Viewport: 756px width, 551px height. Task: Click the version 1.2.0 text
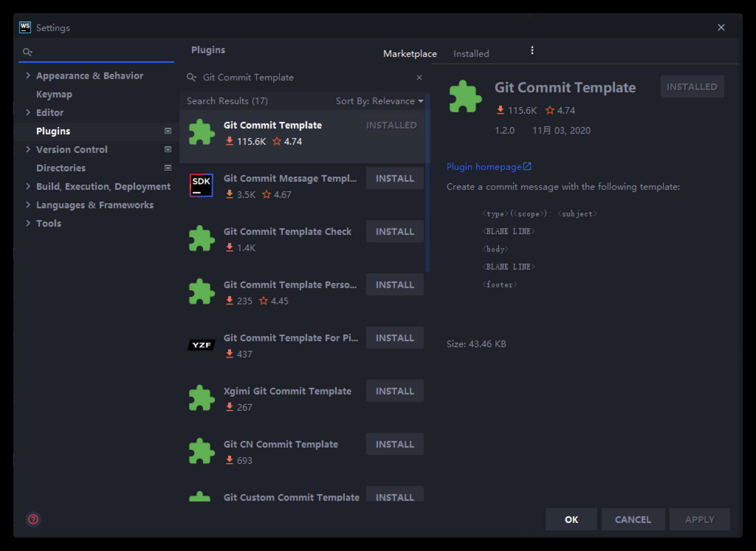tap(504, 130)
